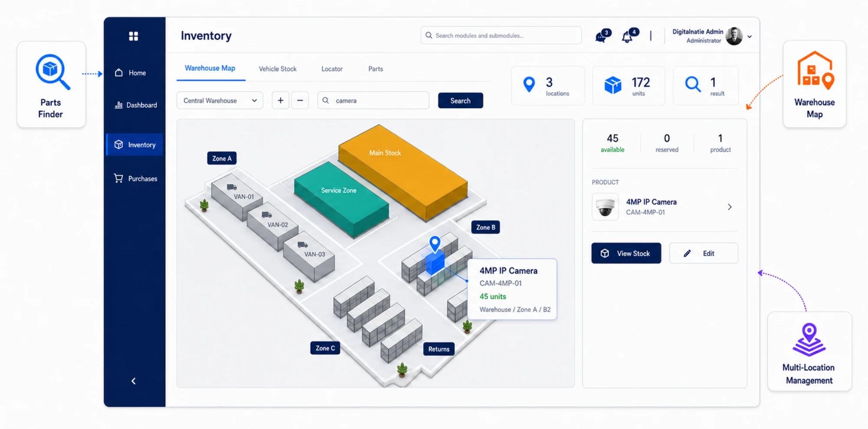Screen dimensions: 868x429
Task: Click the location pin beside 3 locations
Action: [x=529, y=84]
